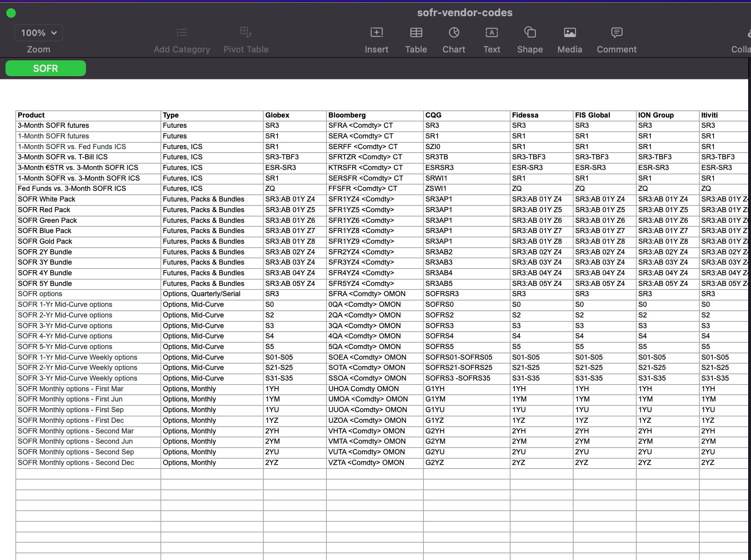Open the Chart toolbar icon

coord(454,32)
